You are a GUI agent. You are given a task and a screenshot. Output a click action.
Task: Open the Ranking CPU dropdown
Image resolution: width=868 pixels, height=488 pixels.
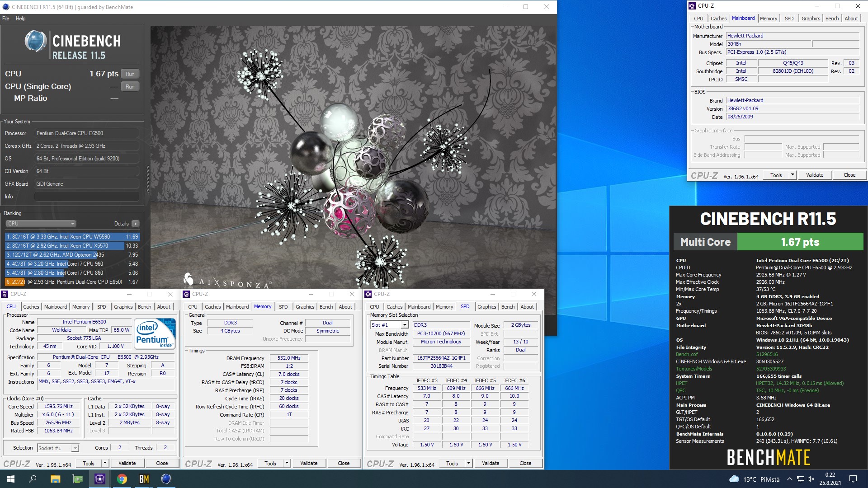(41, 224)
